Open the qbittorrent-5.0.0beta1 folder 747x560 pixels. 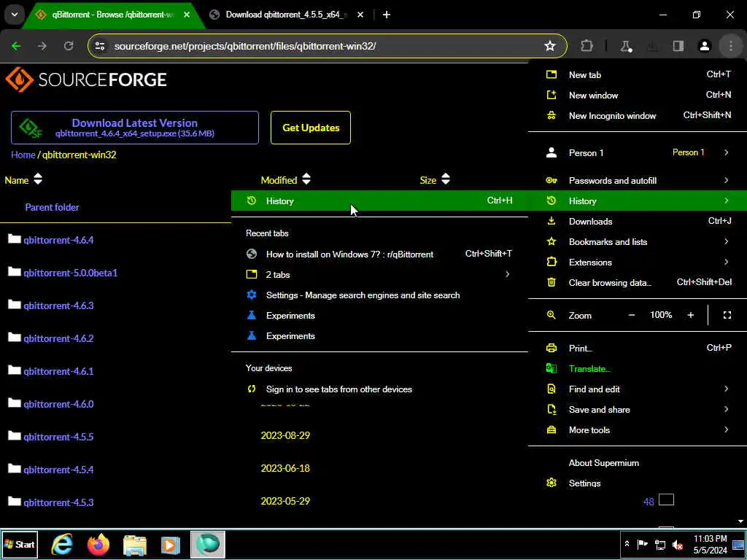[x=70, y=273]
